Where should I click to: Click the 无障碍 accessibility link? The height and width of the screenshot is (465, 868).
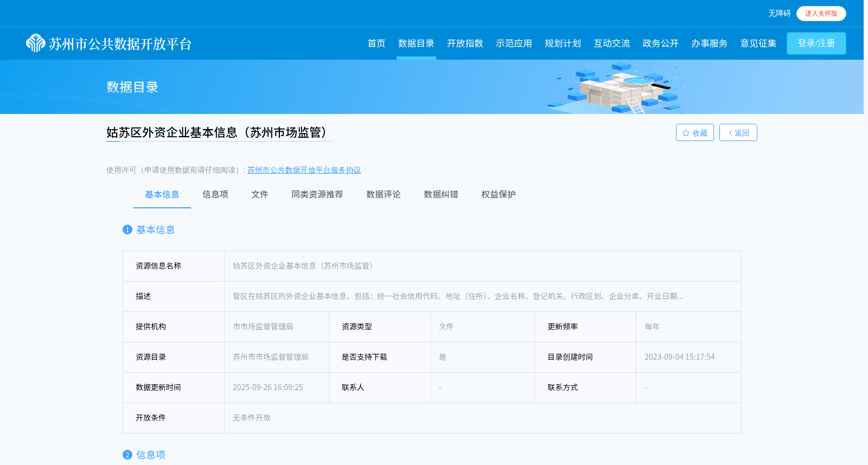pos(779,14)
